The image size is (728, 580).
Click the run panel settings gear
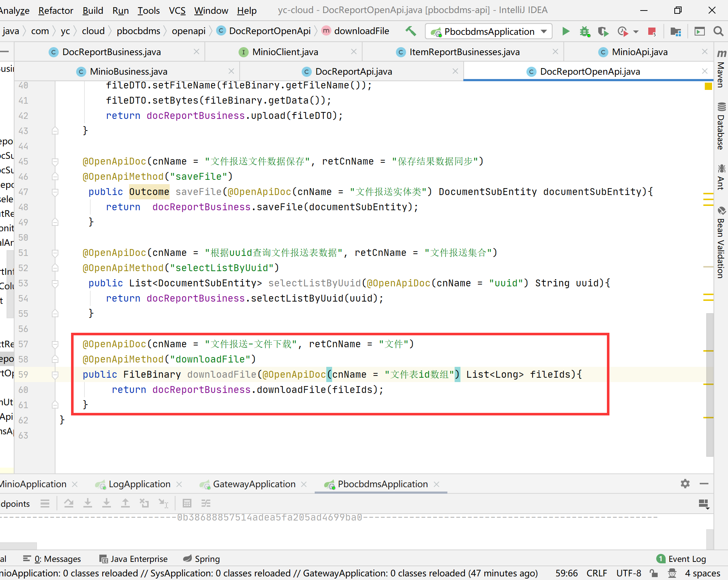(685, 484)
